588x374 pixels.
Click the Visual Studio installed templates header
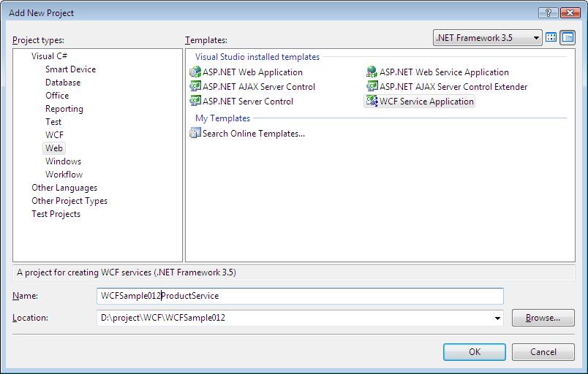click(257, 57)
